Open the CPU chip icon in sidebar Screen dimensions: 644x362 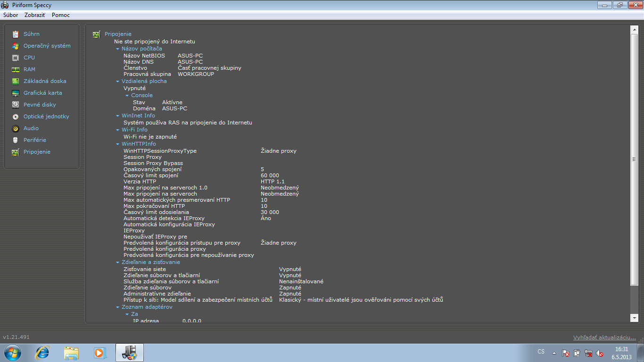[16, 58]
